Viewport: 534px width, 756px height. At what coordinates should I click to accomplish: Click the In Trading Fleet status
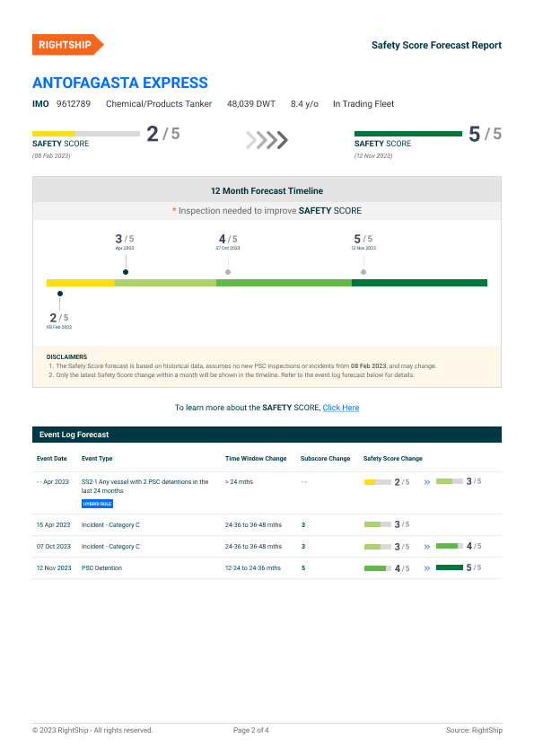click(x=363, y=103)
